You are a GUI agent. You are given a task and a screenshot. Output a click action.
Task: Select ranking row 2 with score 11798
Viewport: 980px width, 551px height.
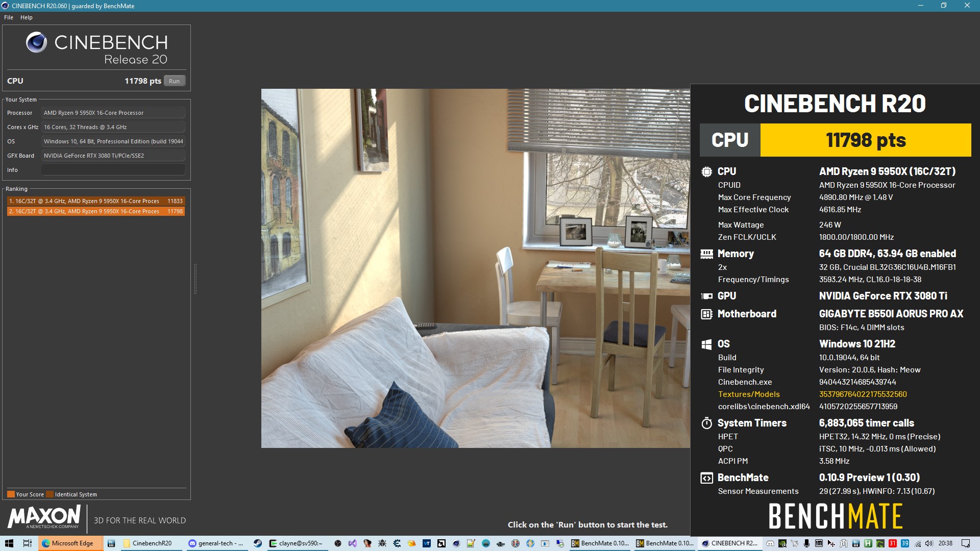[96, 211]
